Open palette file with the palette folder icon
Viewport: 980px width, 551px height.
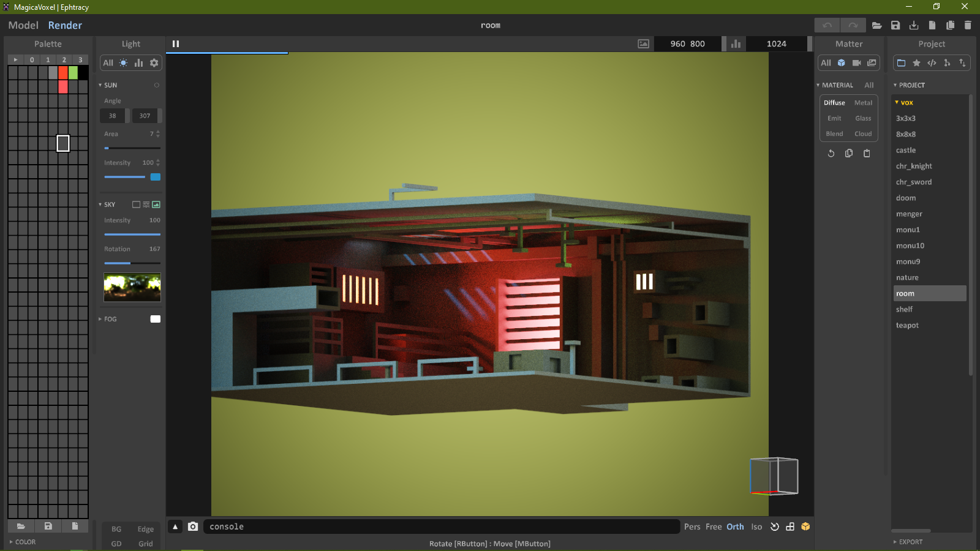click(x=21, y=526)
